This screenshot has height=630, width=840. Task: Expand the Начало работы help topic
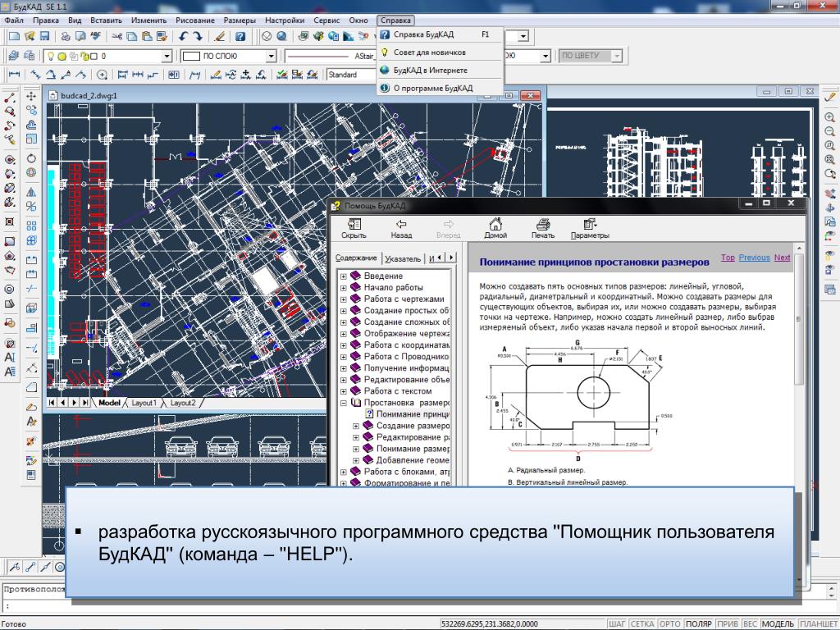click(344, 288)
